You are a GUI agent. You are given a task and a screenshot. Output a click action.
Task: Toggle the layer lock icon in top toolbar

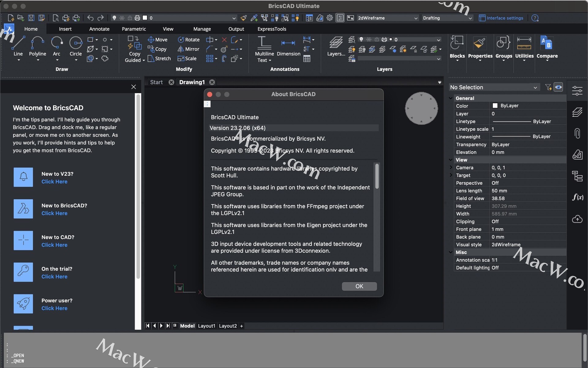(x=130, y=18)
